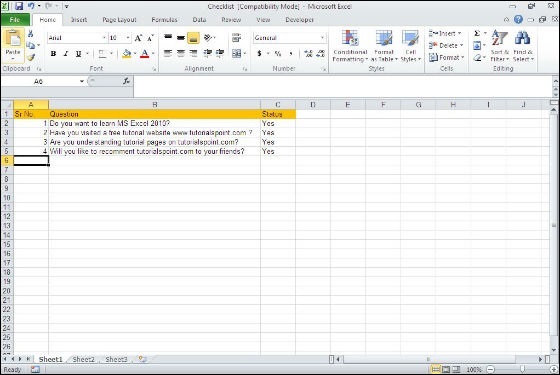
Task: Open the font name dropdown
Action: (x=104, y=38)
